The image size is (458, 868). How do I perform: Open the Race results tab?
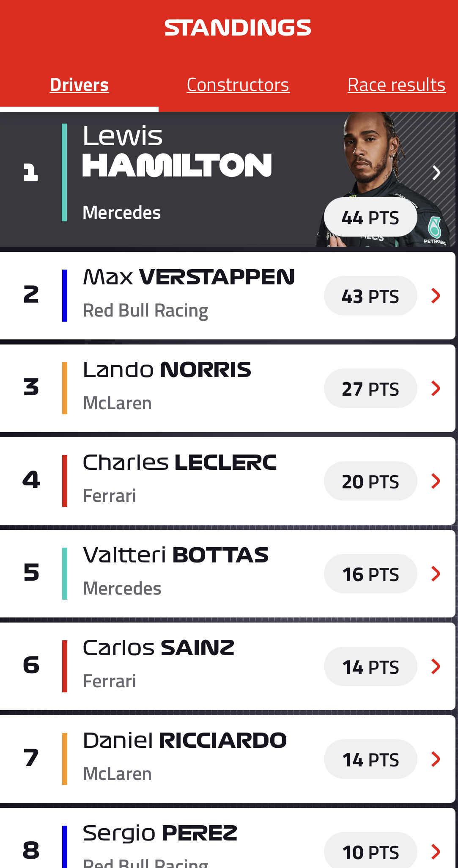[x=397, y=85]
